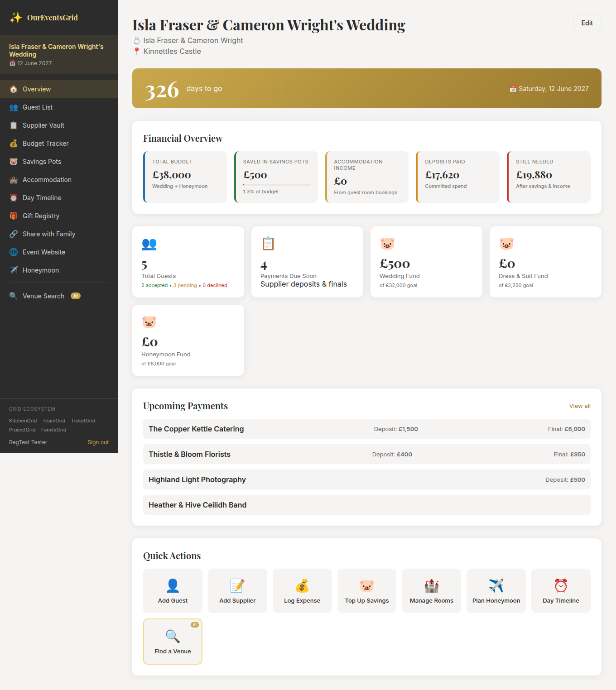
Task: Click the money bag icon beside Budget Tracker
Action: pos(14,144)
